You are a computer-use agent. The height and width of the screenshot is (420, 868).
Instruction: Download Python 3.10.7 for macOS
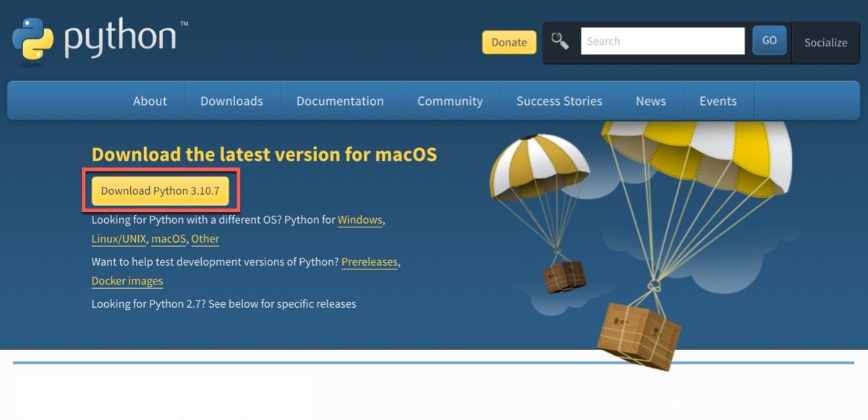point(161,190)
